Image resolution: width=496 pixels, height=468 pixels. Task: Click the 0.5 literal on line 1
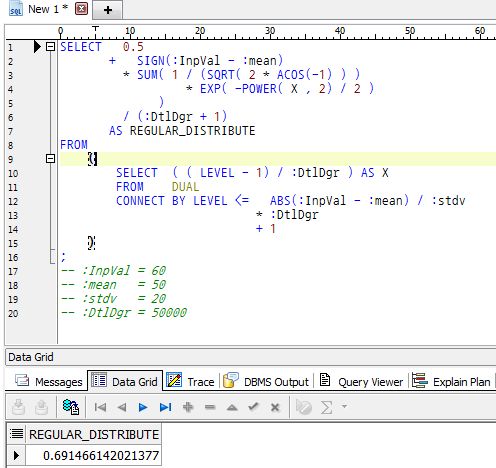133,47
